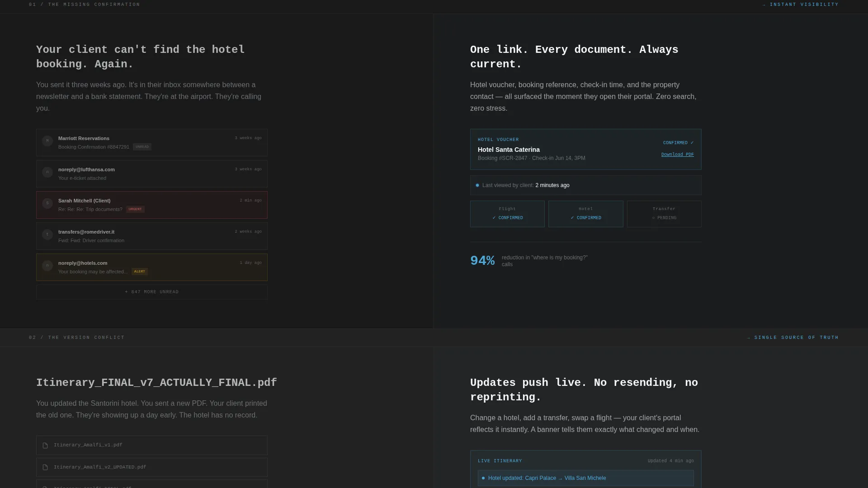Select the Hotel confirmed status card
This screenshot has height=488, width=868.
pos(585,214)
